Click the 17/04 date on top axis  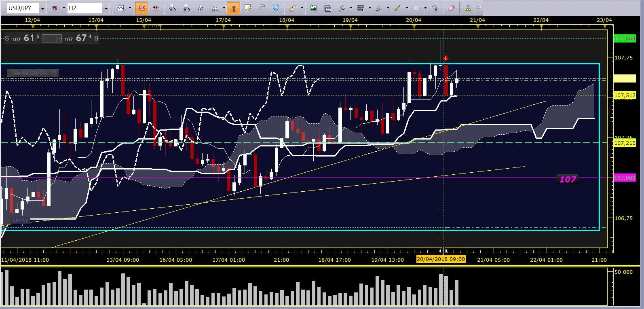(223, 20)
